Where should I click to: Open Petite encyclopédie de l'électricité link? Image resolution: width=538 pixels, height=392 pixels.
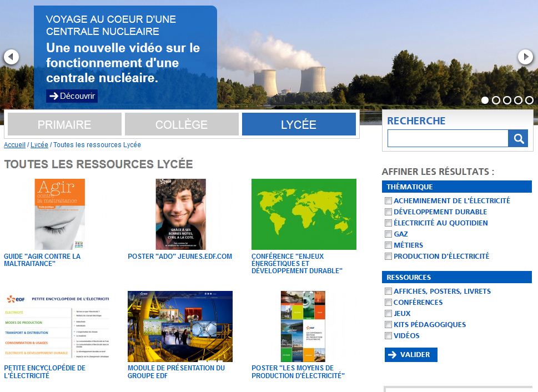coord(44,372)
